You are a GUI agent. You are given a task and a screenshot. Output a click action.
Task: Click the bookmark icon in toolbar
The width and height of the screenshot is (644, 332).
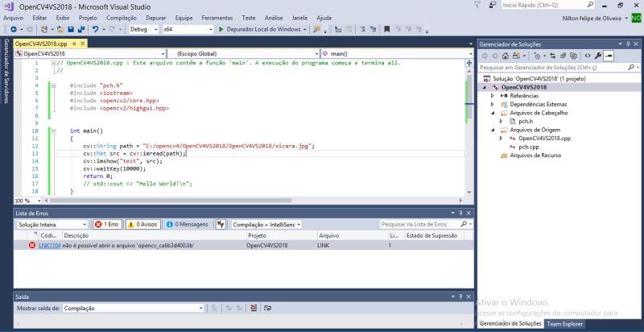pyautogui.click(x=386, y=30)
